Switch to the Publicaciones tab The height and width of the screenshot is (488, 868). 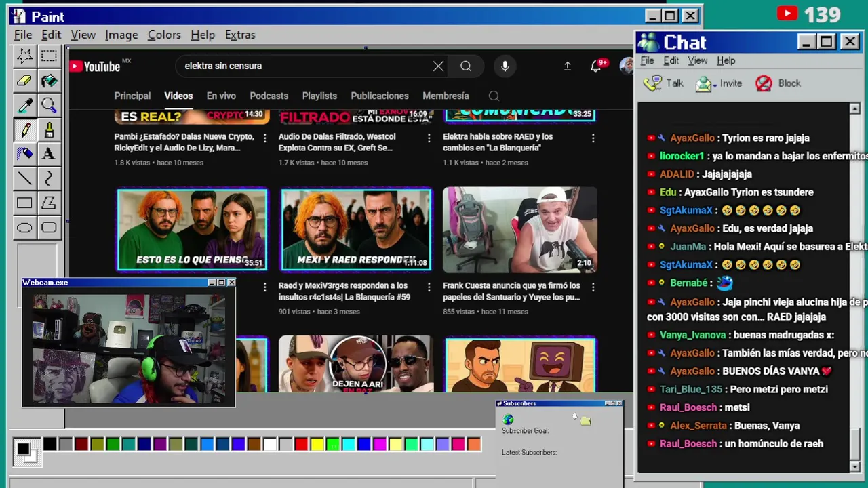[380, 96]
